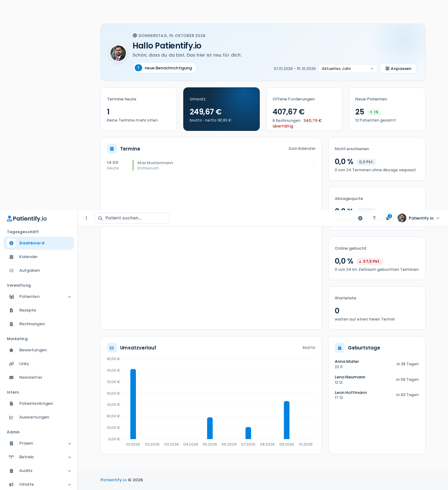
Task: Expand the Inhalte submenu
Action: pyautogui.click(x=39, y=484)
